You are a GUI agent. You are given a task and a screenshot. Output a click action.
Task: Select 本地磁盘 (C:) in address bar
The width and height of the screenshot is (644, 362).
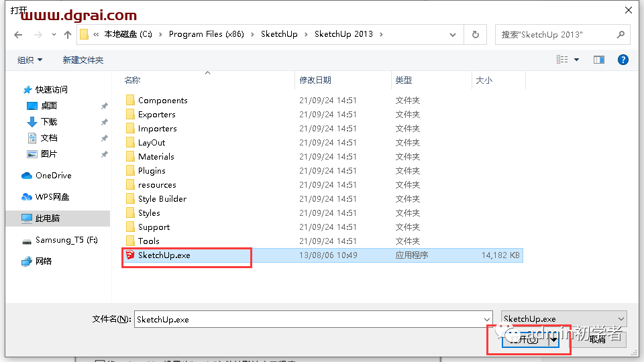[128, 34]
